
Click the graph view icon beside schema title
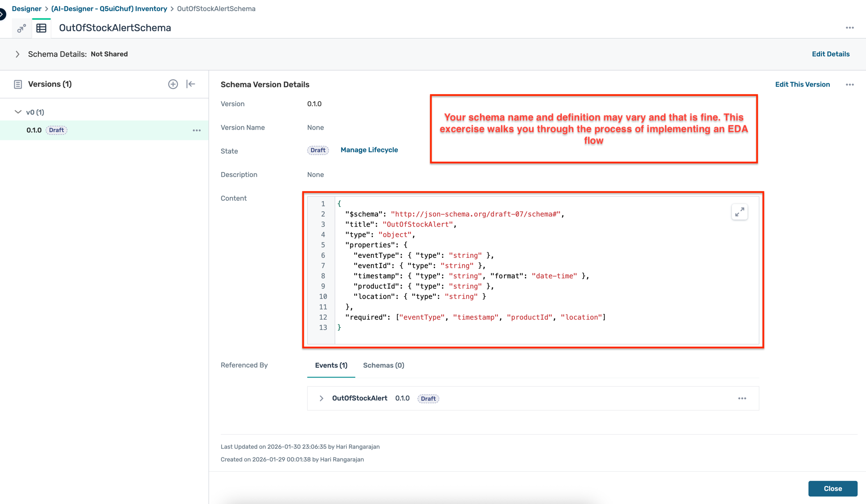pyautogui.click(x=21, y=29)
